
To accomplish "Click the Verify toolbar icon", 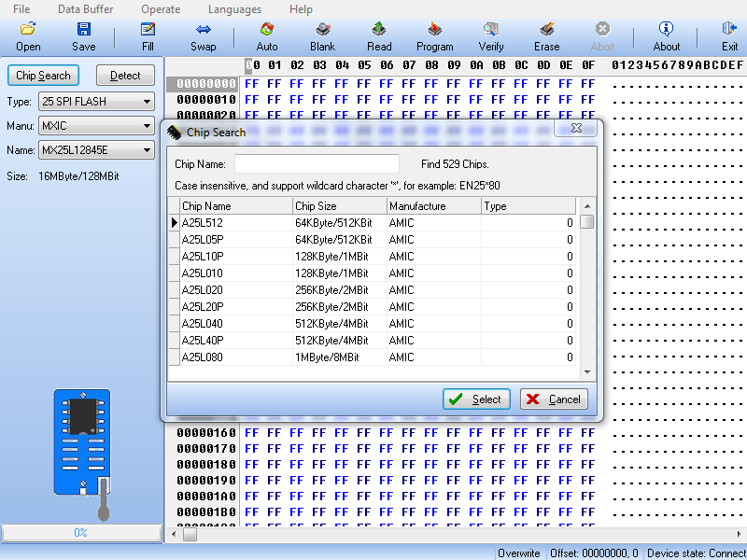I will 491,36.
